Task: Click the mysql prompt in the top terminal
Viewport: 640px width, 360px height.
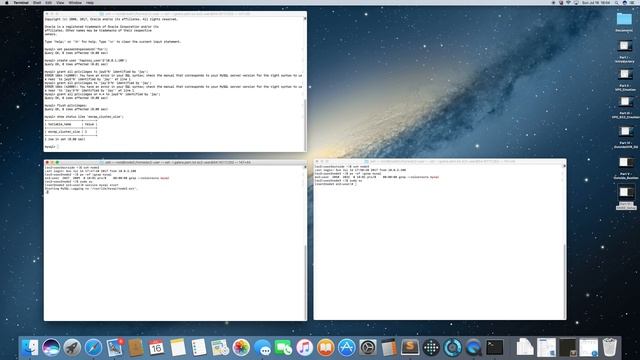Action: [x=51, y=147]
